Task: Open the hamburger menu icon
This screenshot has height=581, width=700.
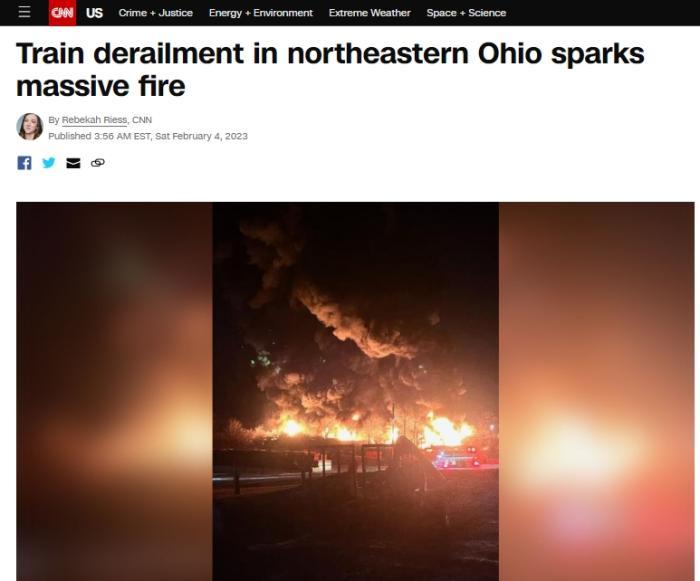Action: (x=25, y=12)
